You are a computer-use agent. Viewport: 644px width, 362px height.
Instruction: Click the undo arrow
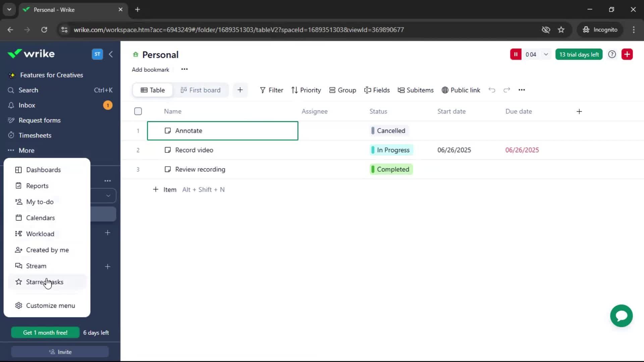click(492, 90)
